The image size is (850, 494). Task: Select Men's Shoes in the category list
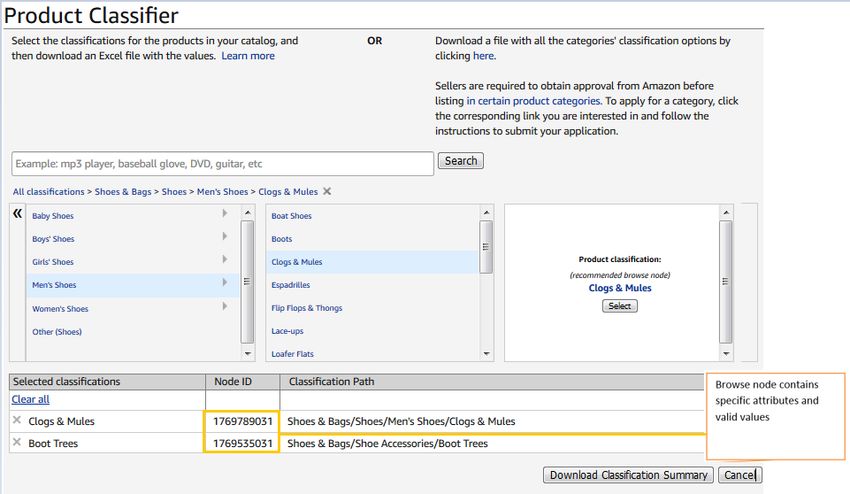coord(54,285)
